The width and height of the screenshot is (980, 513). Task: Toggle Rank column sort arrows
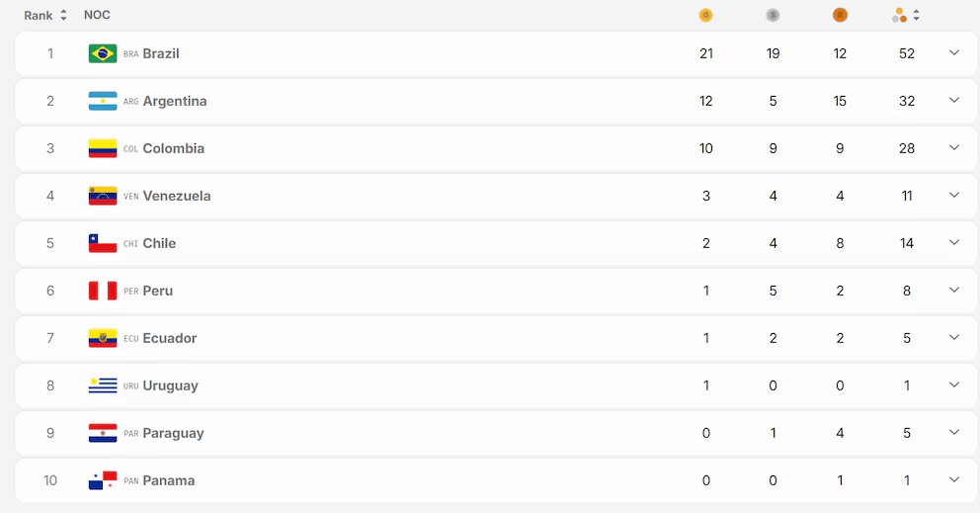63,15
